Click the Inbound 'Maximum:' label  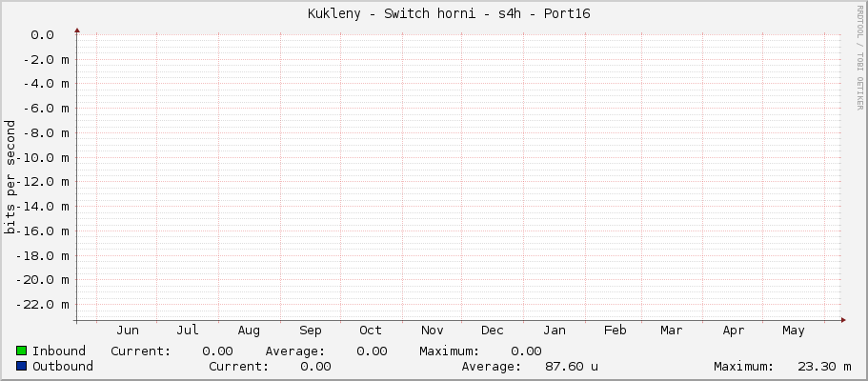point(449,351)
